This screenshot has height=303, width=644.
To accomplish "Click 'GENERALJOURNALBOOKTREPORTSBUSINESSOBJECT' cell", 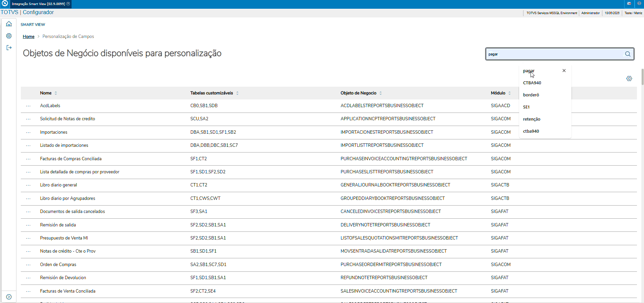I will click(x=395, y=185).
